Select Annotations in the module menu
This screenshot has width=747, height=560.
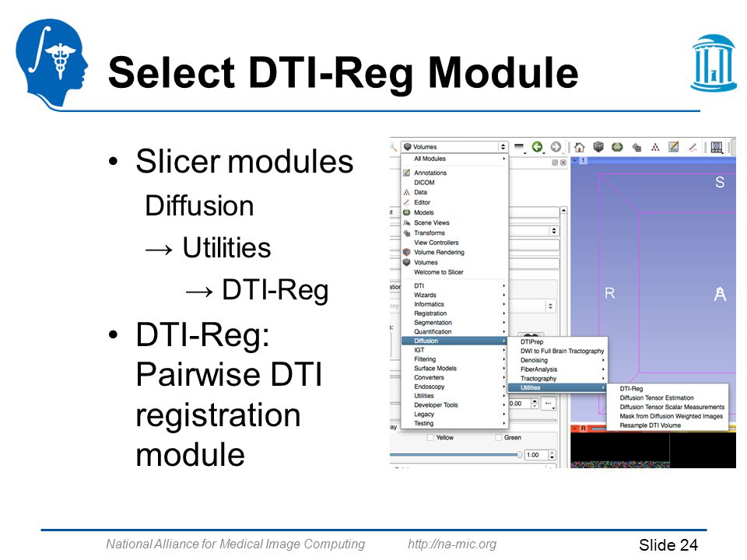pyautogui.click(x=454, y=173)
